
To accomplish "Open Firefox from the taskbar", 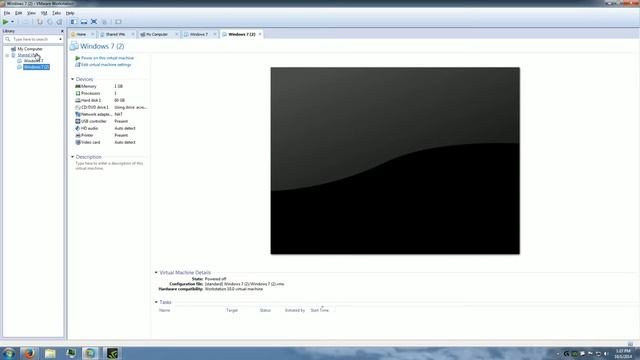I will point(29,353).
